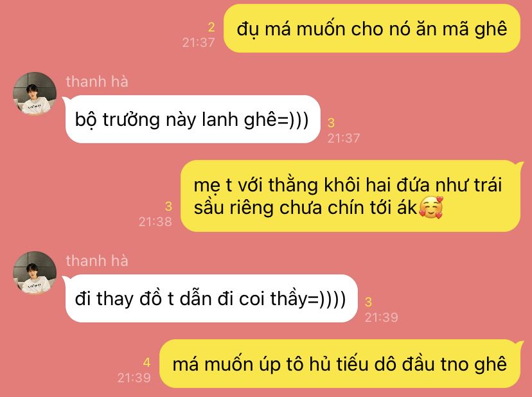Click the 21:37 timestamp beside the white bubble
Screen dimensions: 532x397
pyautogui.click(x=344, y=138)
